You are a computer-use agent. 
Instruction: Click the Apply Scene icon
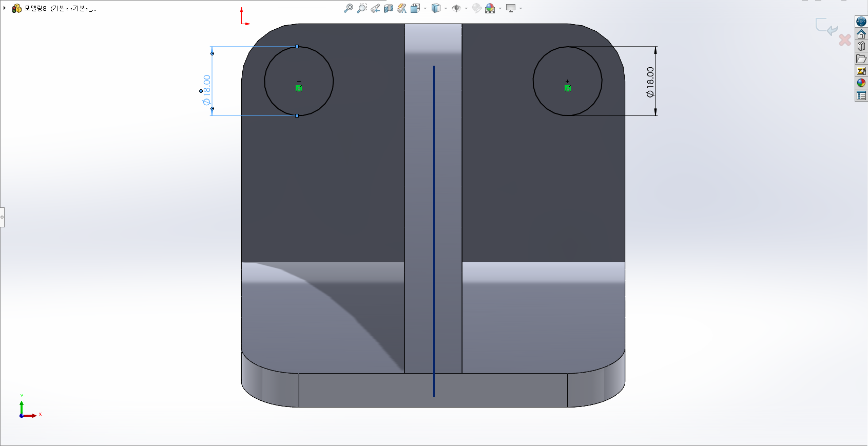490,8
